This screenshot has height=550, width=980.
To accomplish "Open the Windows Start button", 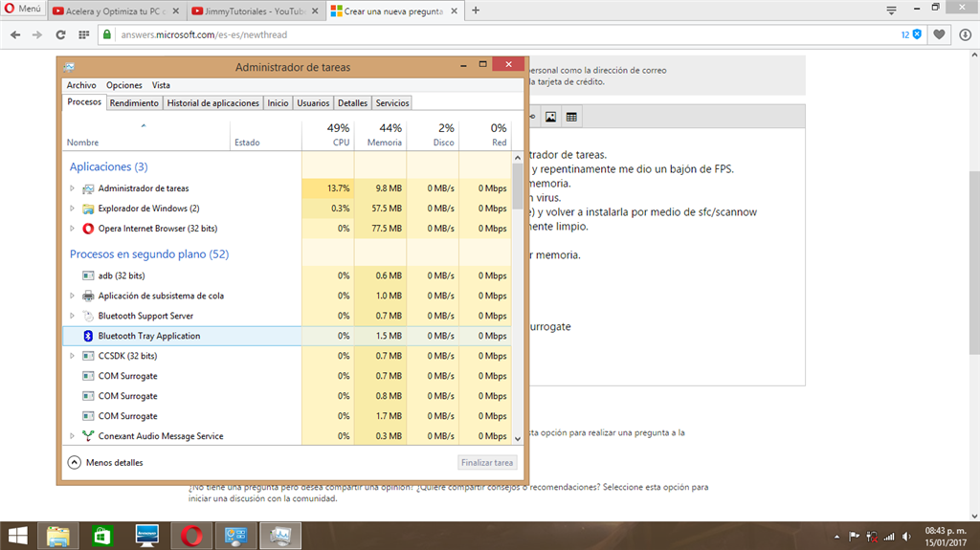I will [17, 537].
